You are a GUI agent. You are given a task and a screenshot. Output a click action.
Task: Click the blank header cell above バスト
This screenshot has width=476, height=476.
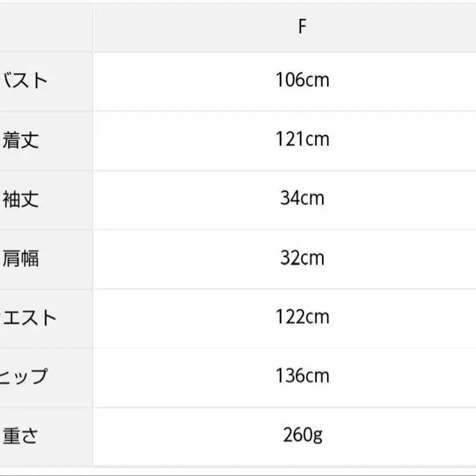tap(45, 28)
